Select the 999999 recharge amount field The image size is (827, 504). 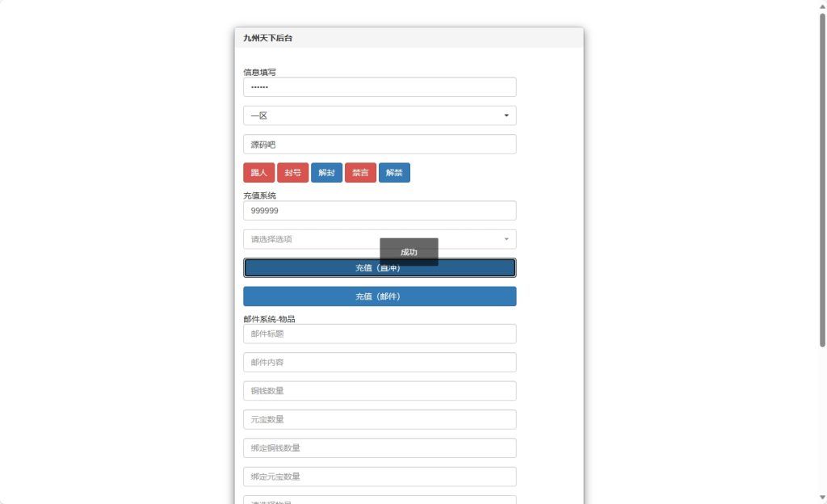click(380, 211)
